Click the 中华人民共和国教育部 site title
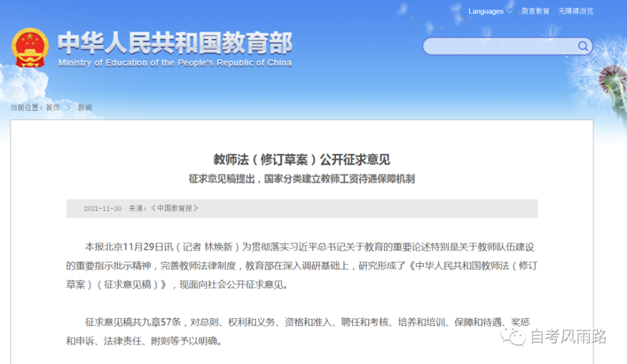The width and height of the screenshot is (627, 364). coord(175,43)
